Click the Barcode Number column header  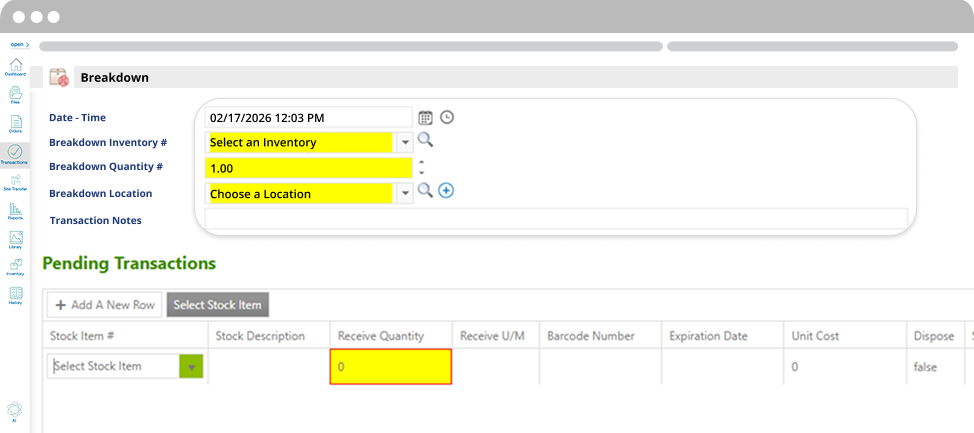(x=591, y=336)
